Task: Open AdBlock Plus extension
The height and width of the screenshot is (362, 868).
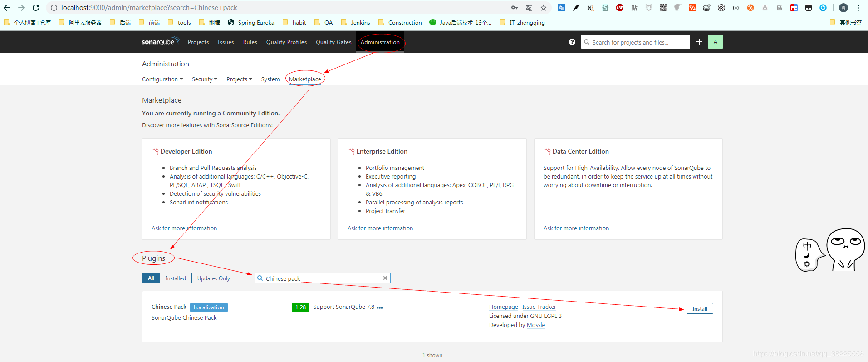Action: point(620,8)
